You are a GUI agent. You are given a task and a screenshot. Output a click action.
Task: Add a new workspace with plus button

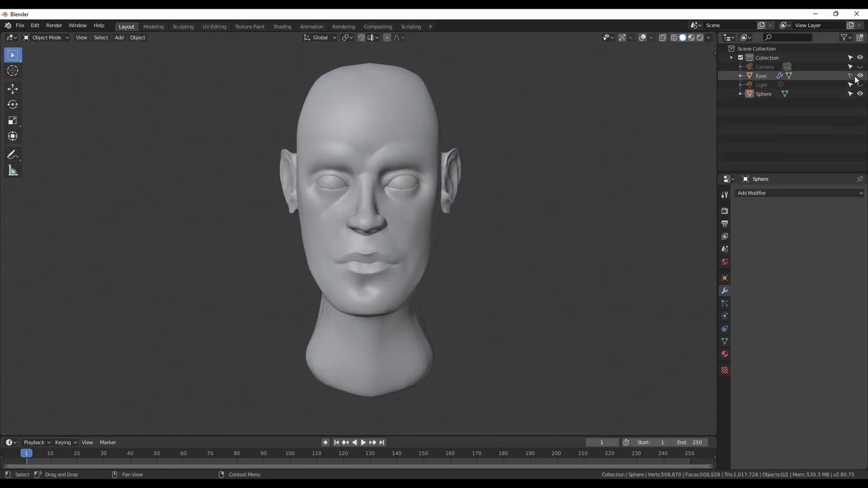(430, 26)
